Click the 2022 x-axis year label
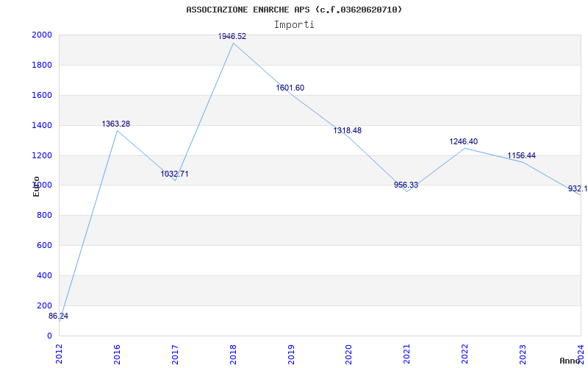The height and width of the screenshot is (368, 588). pyautogui.click(x=465, y=354)
